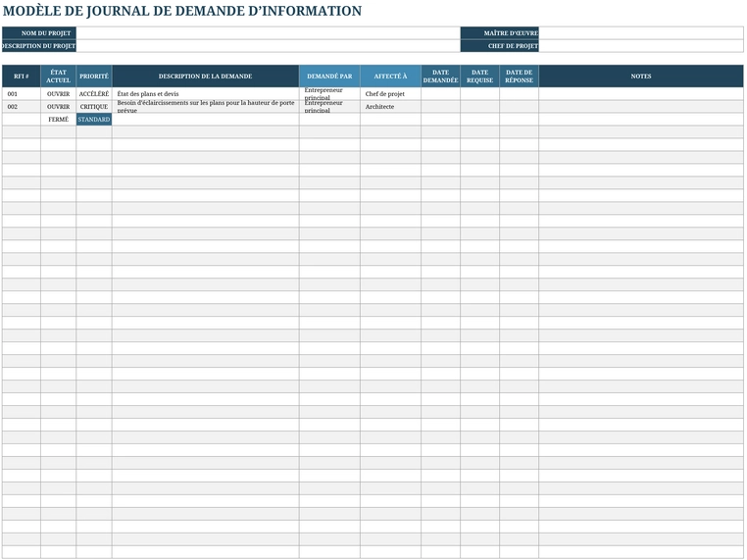Click the DATE REQUISE column header
The height and width of the screenshot is (560, 747).
pyautogui.click(x=479, y=76)
